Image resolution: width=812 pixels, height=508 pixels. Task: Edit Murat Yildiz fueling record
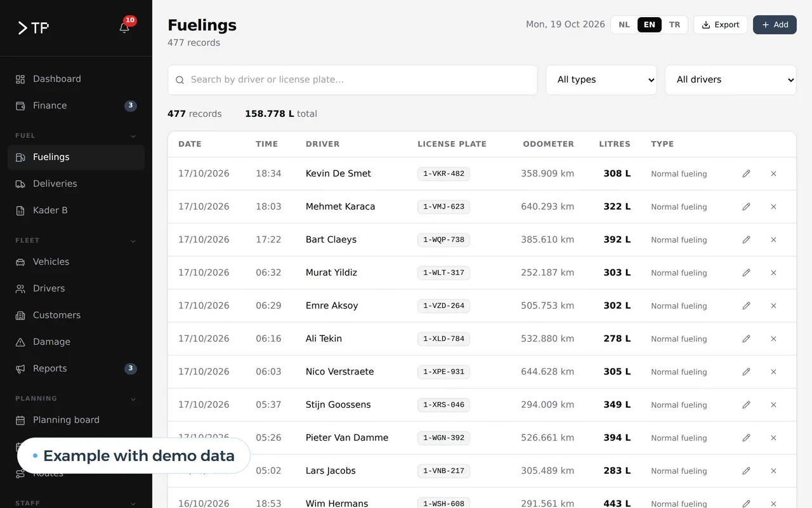click(x=746, y=272)
